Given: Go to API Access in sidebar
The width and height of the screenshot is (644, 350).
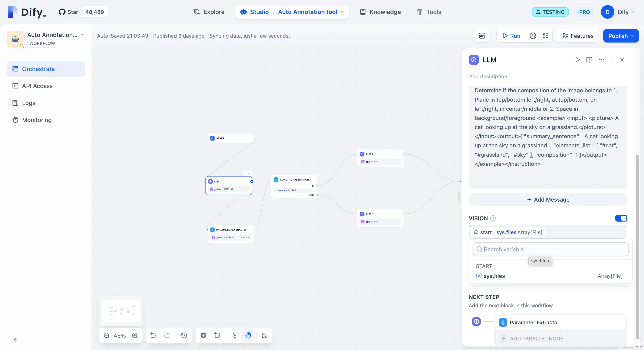Looking at the screenshot, I should [x=37, y=86].
